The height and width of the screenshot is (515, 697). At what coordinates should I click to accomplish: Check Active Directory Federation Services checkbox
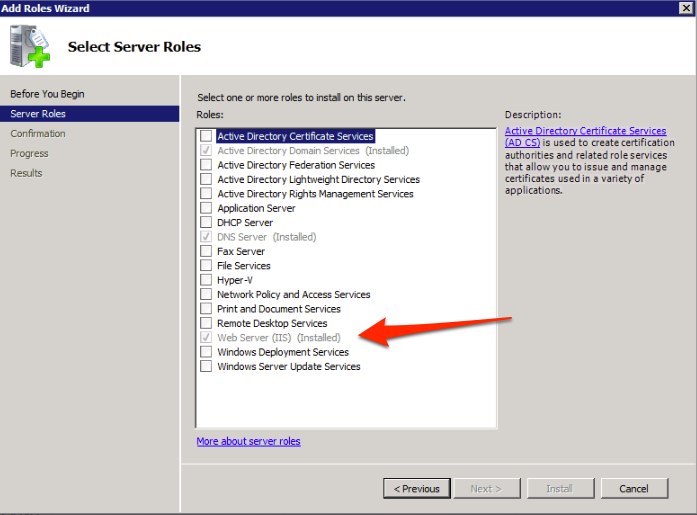[x=206, y=165]
